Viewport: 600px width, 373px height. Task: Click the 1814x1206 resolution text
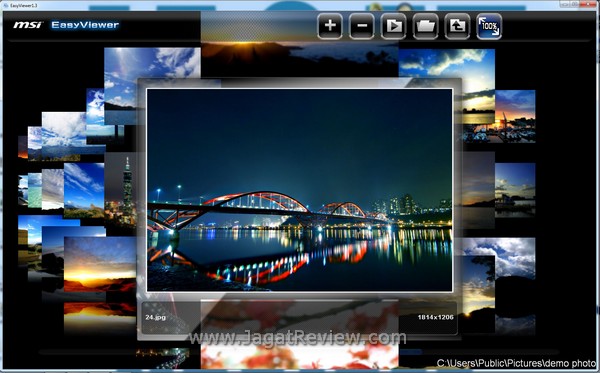pyautogui.click(x=435, y=317)
